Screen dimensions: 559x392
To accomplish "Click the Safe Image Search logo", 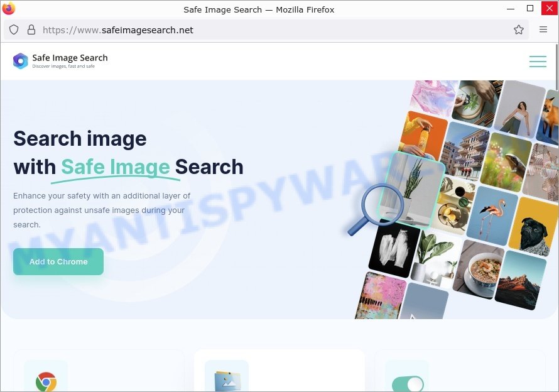I will pos(60,61).
